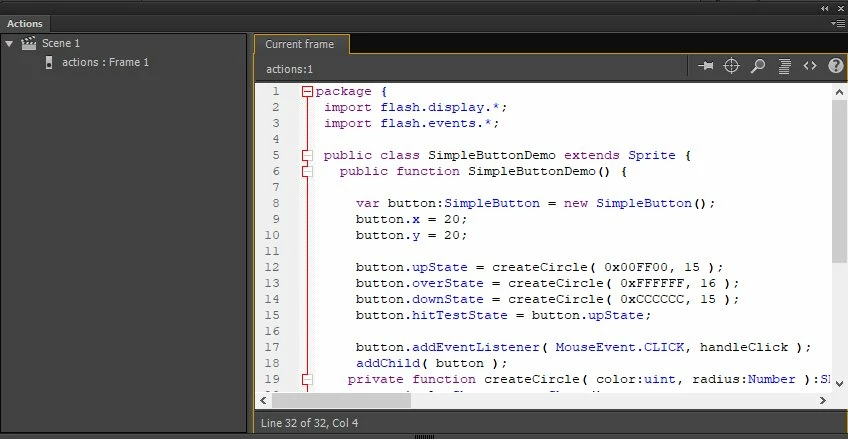
Task: Click the Insert Target Path crosshair icon
Action: (731, 66)
